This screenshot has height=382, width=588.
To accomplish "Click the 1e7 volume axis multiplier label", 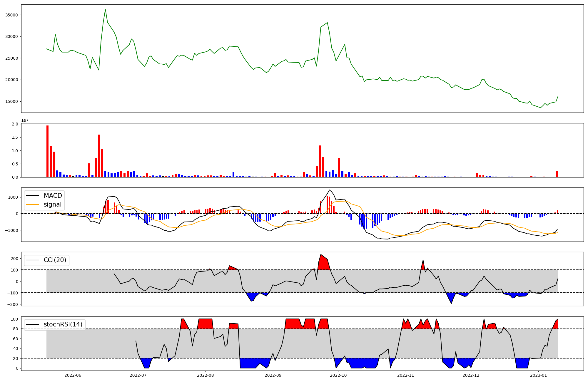I will pos(25,120).
